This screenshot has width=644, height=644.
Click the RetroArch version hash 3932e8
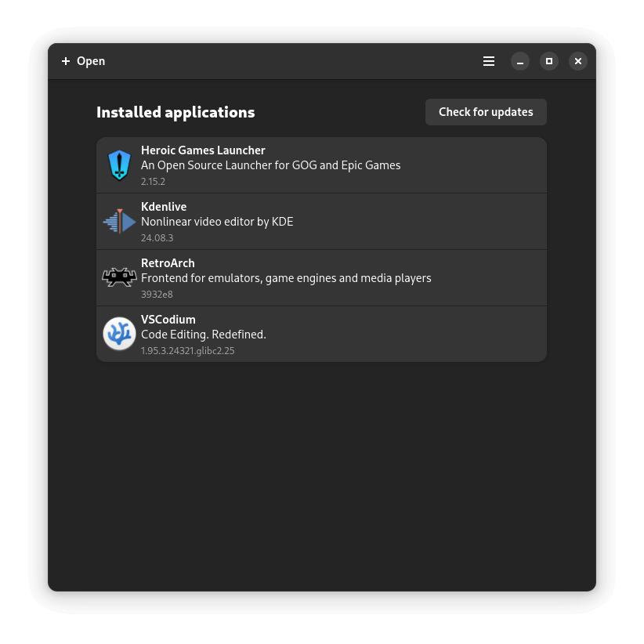point(157,295)
